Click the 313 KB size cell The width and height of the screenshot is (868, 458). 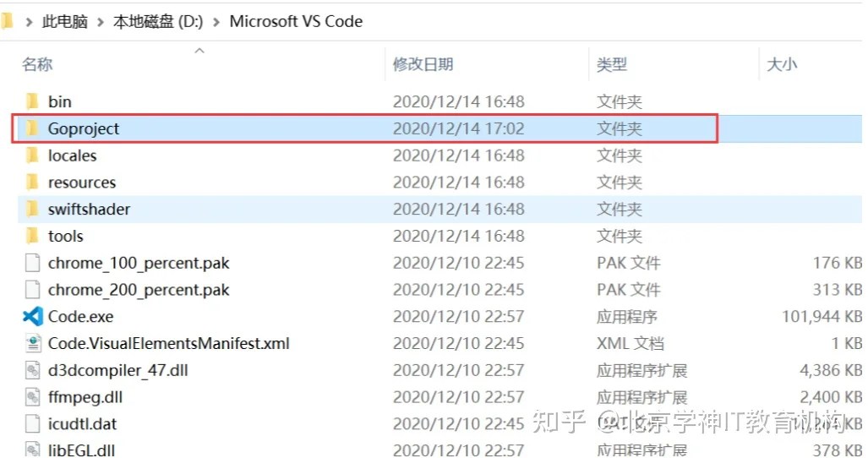pos(837,290)
